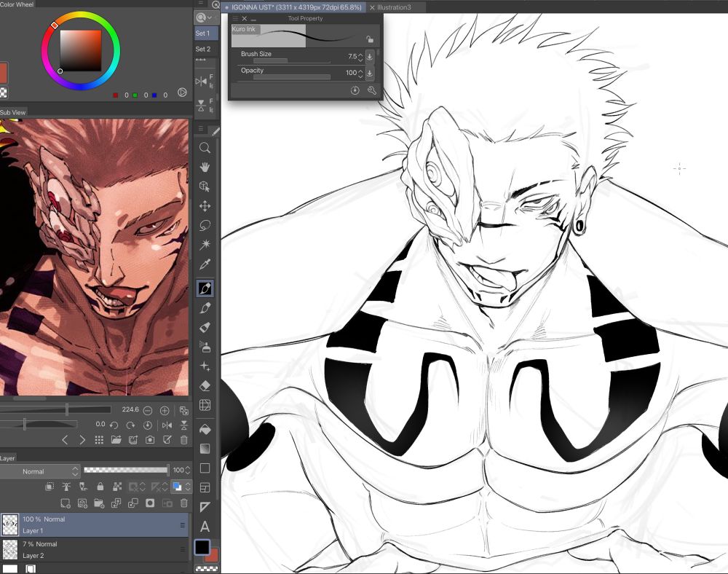Switch to IGONNA UST canvas tab

pos(294,7)
